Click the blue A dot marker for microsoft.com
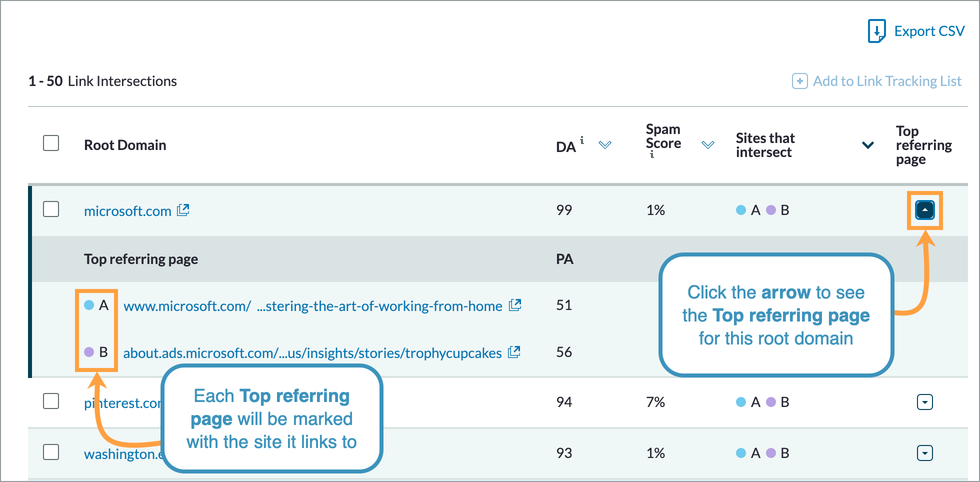 click(89, 305)
